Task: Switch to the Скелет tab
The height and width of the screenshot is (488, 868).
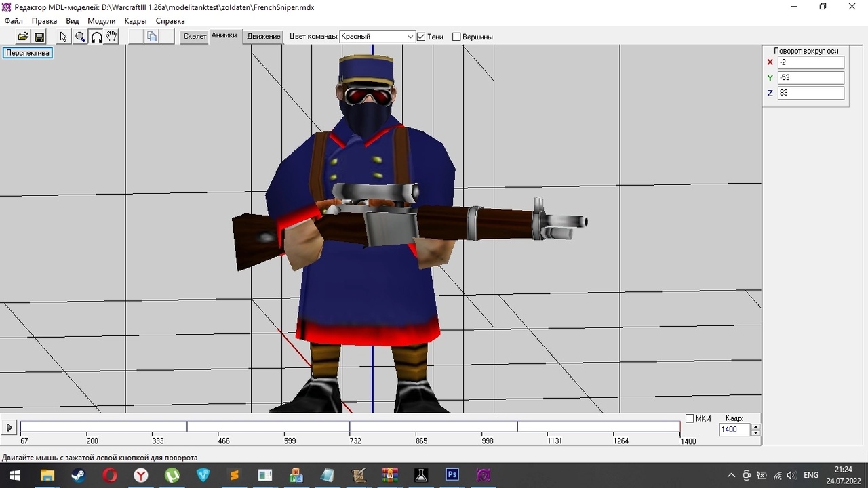Action: click(x=195, y=37)
